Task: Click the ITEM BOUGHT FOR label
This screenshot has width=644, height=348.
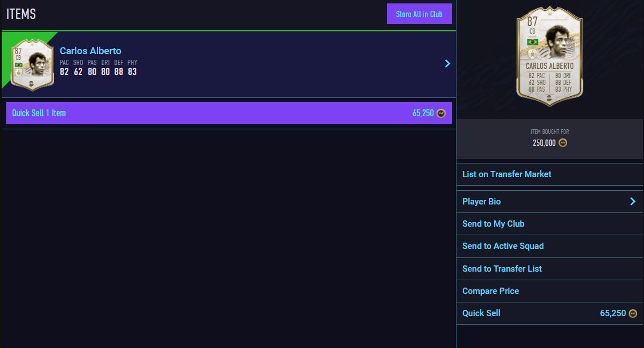Action: 549,132
